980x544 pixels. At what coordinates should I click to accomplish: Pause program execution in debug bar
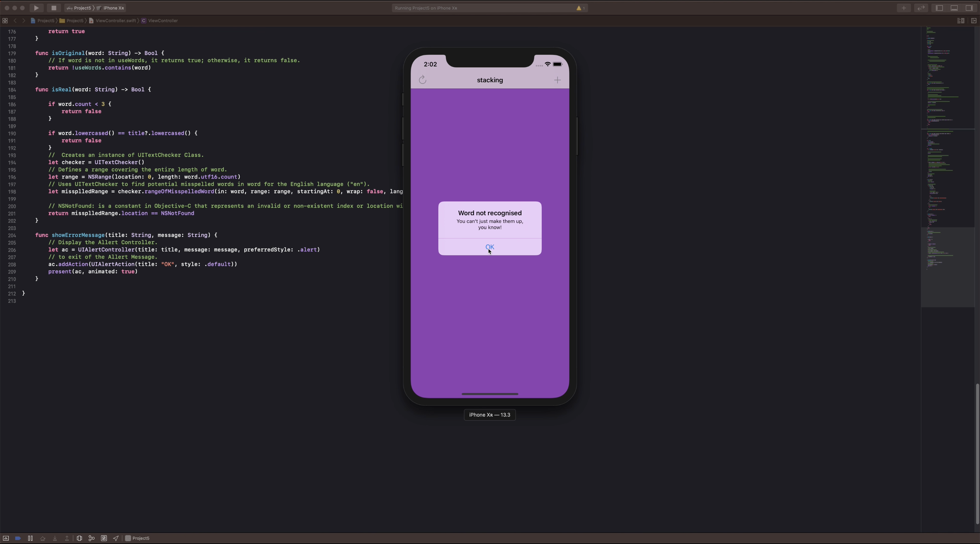[30, 538]
